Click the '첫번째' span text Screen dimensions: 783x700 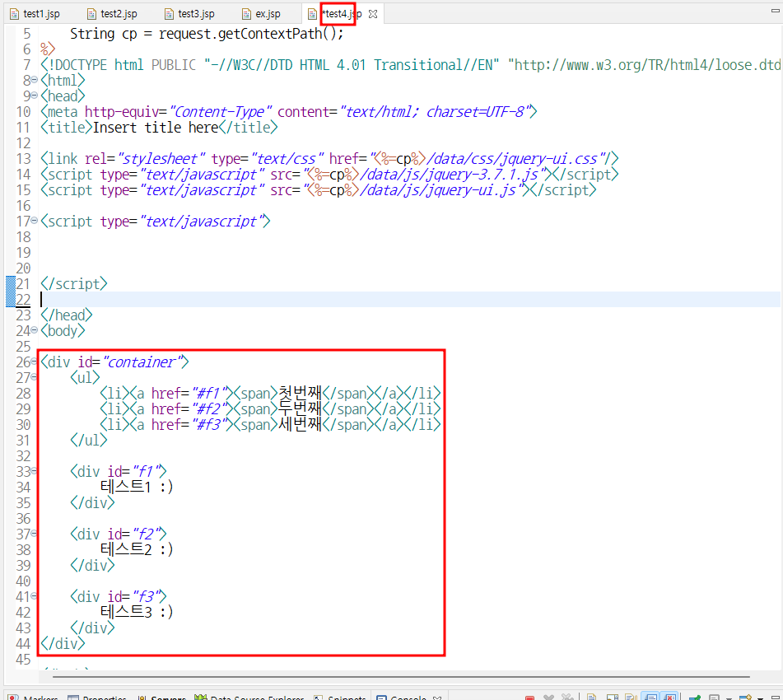[300, 393]
